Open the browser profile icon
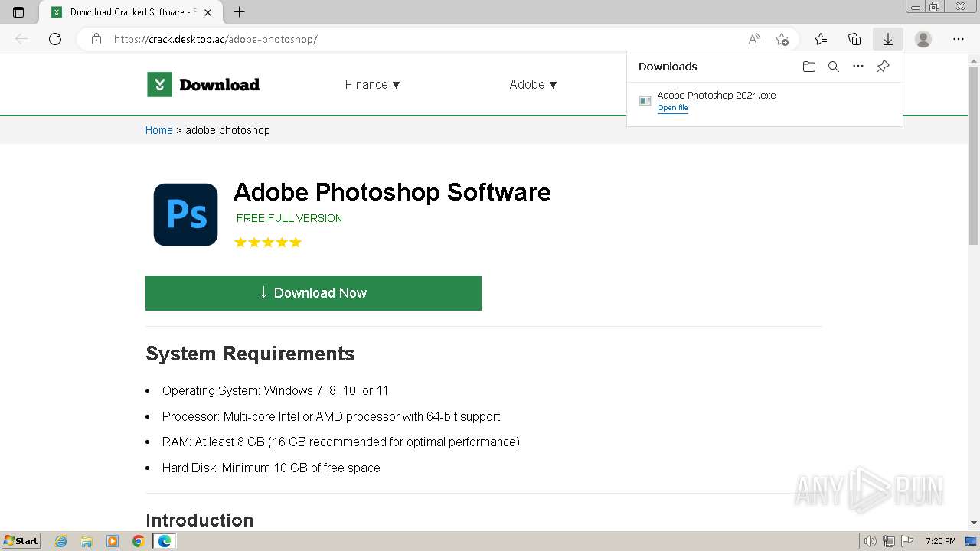980x551 pixels. [923, 39]
